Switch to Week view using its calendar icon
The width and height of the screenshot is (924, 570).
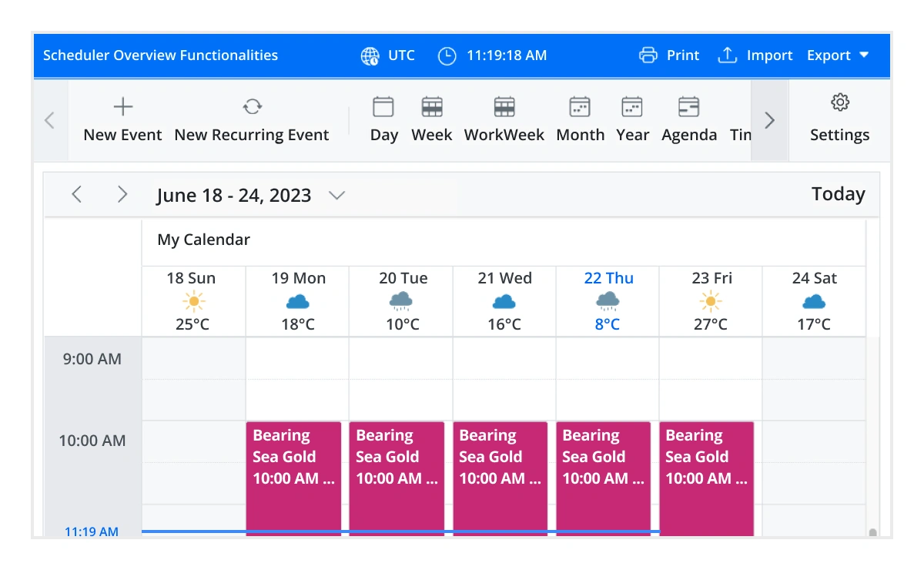click(x=431, y=107)
